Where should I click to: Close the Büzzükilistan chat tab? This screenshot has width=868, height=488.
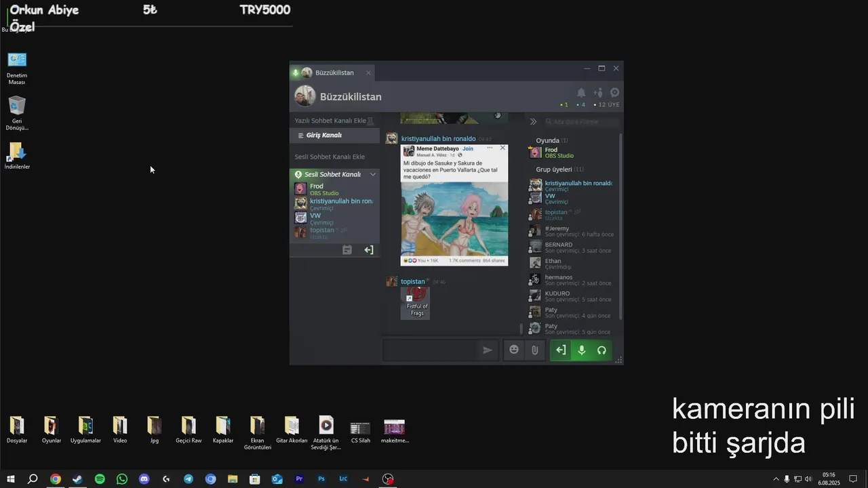[368, 73]
